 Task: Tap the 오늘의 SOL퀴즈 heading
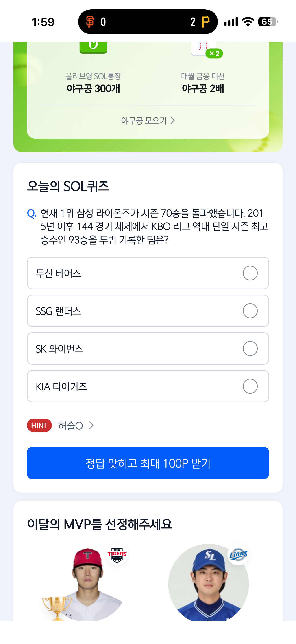point(68,186)
